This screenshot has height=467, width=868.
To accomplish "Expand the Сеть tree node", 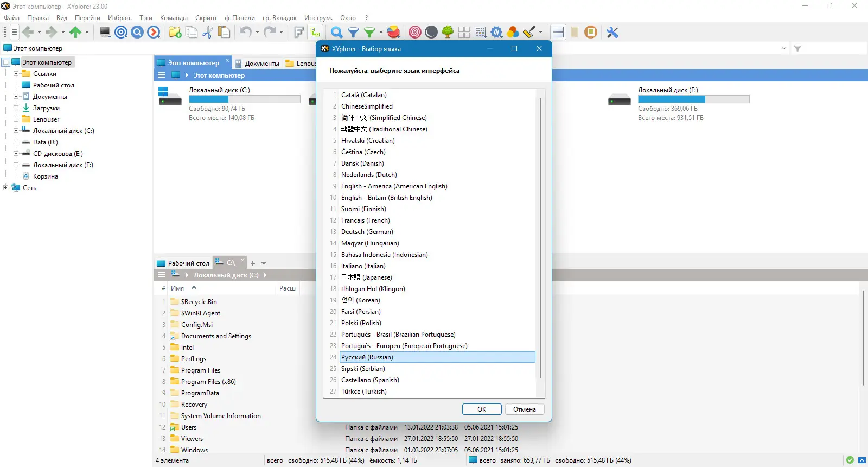I will [x=5, y=188].
